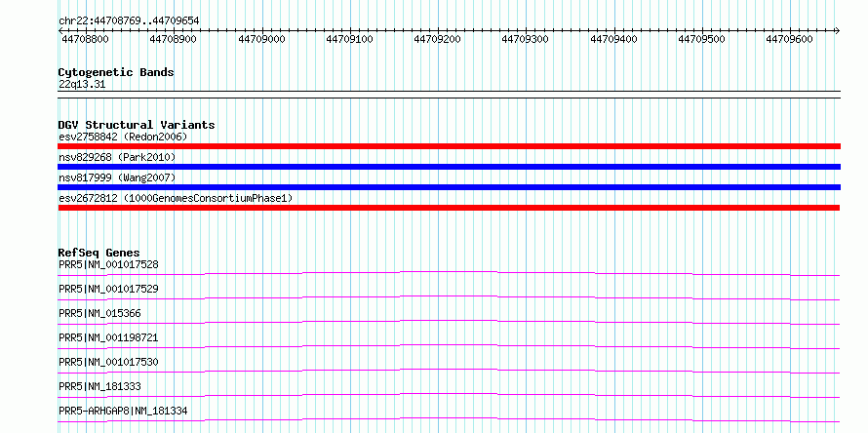Image resolution: width=868 pixels, height=433 pixels.
Task: Open transcript PRR5|NM_015366
Action: [99, 313]
